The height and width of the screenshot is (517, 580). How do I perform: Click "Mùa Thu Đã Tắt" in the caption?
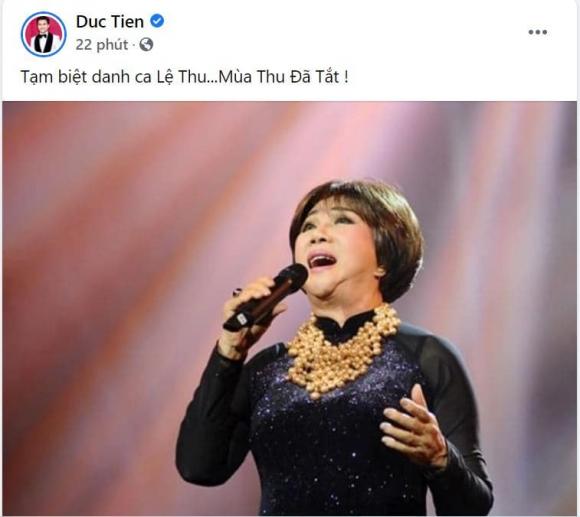click(x=279, y=77)
